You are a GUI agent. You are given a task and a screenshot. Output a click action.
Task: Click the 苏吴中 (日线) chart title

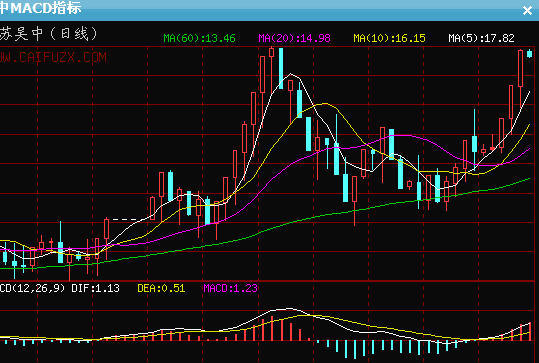[x=49, y=34]
